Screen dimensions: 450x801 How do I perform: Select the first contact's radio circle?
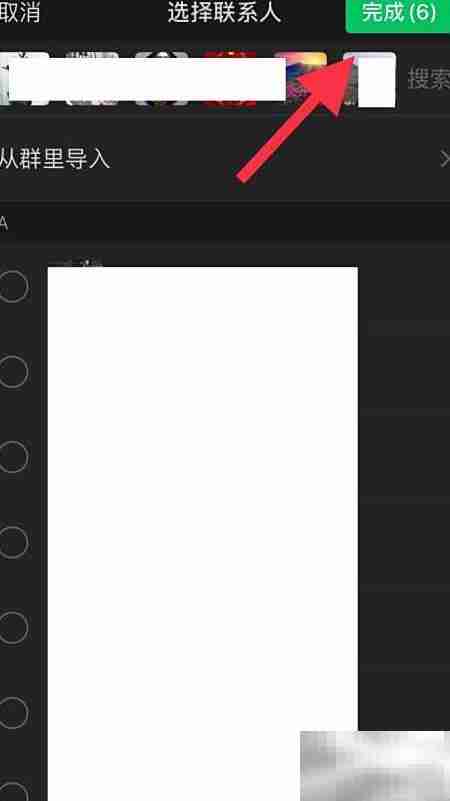coord(13,287)
